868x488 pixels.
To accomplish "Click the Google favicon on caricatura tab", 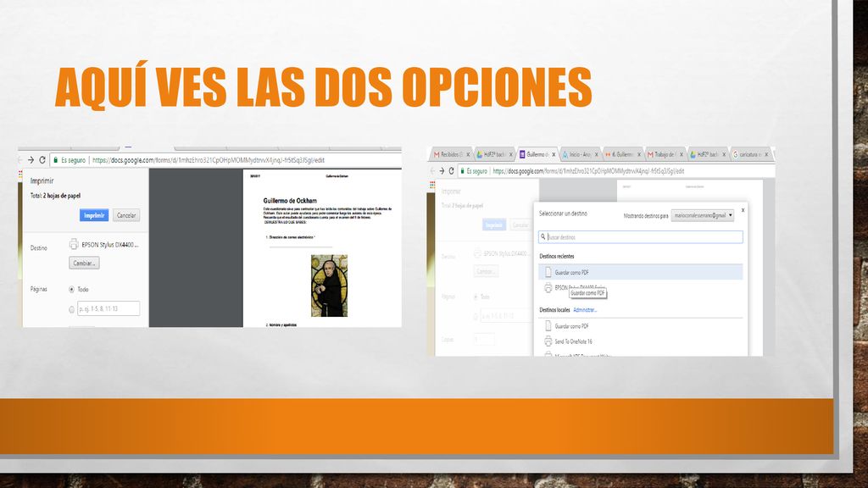I will tap(736, 154).
